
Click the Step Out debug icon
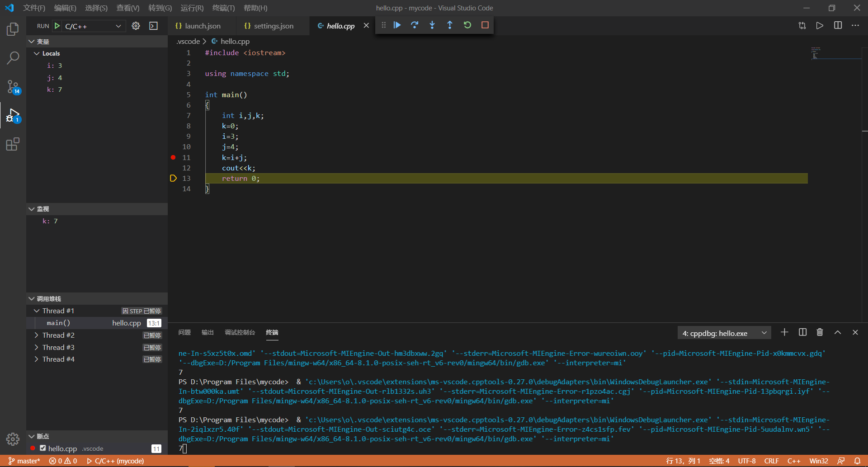(450, 25)
